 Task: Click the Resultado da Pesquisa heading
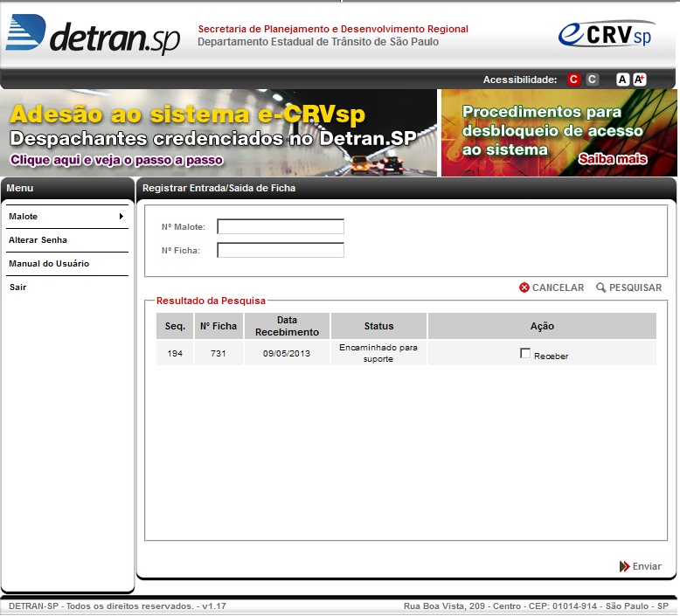point(211,301)
